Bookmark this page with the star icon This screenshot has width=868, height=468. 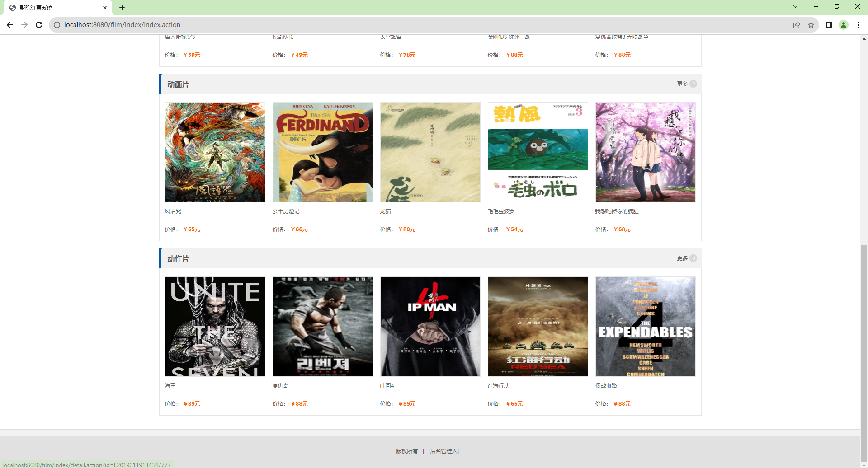click(811, 25)
